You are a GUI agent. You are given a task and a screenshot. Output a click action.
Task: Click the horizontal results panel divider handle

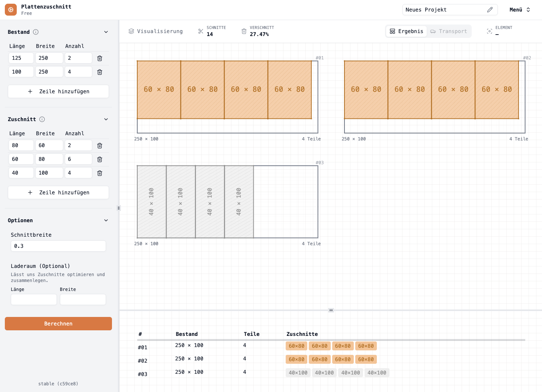tap(331, 310)
